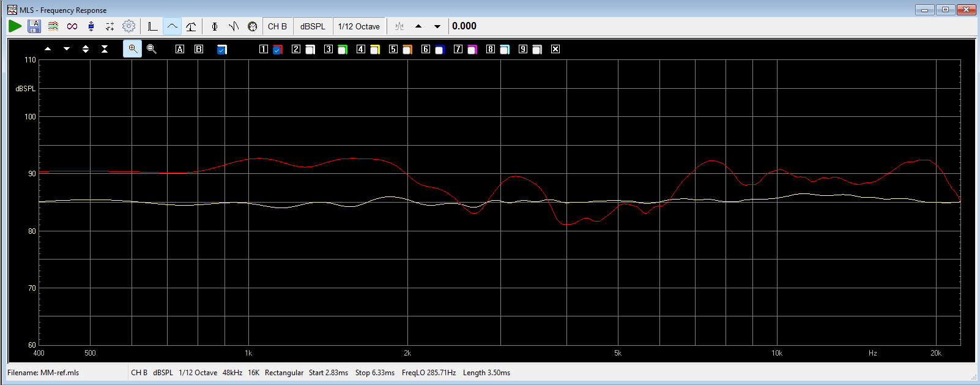Click the decaying waveform toolbar icon
The image size is (980, 385).
click(234, 26)
